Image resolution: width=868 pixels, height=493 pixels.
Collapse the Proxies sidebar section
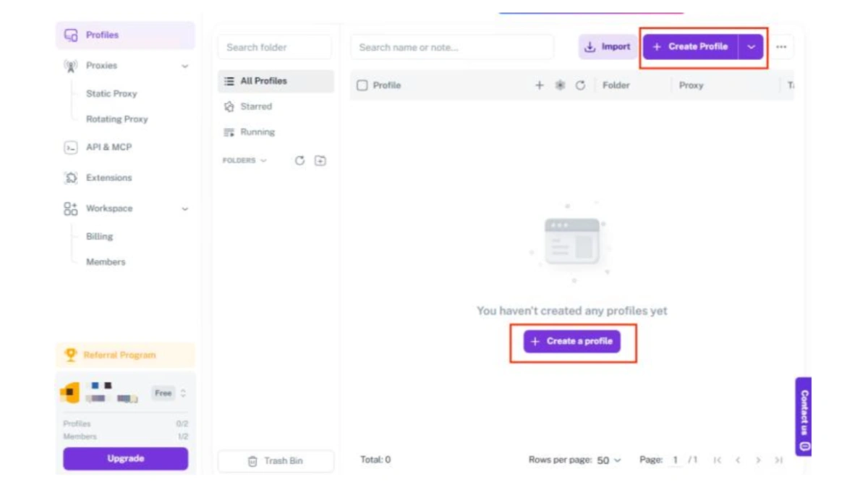184,66
